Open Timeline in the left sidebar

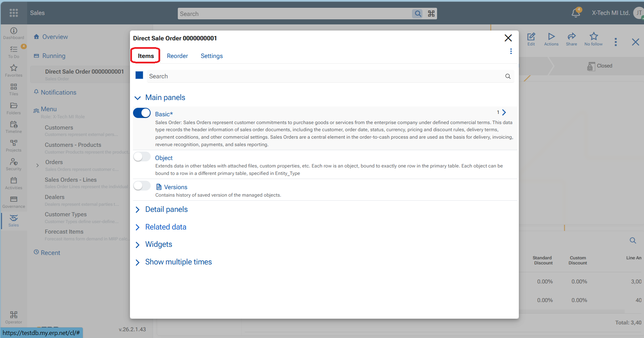[14, 127]
